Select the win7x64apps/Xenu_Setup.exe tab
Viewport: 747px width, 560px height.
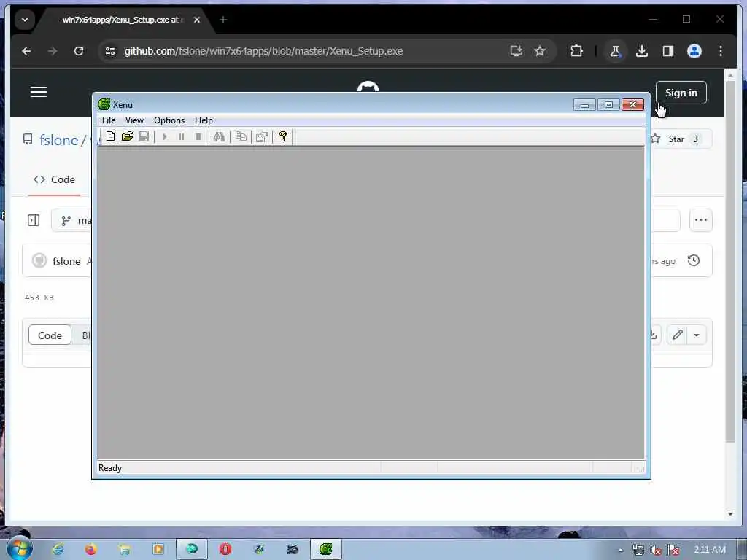point(120,20)
